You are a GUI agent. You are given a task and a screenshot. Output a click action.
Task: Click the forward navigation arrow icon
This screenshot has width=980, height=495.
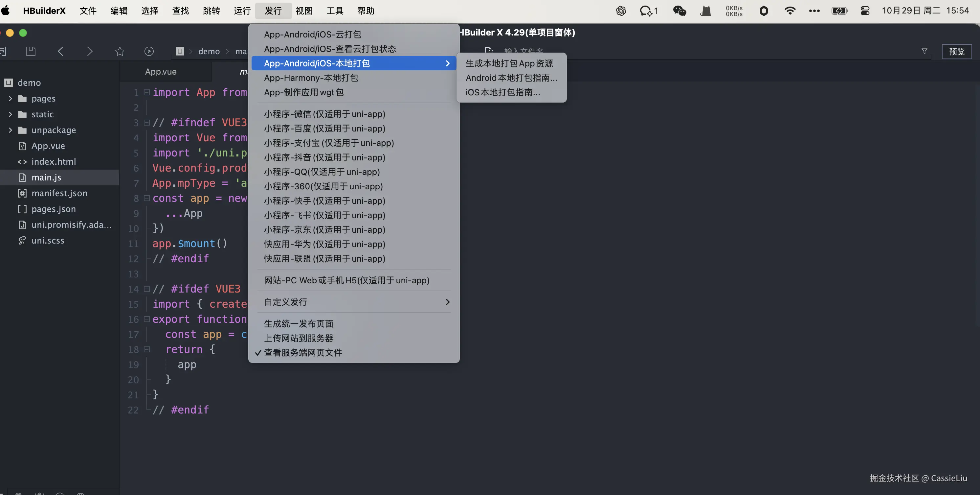(x=90, y=51)
